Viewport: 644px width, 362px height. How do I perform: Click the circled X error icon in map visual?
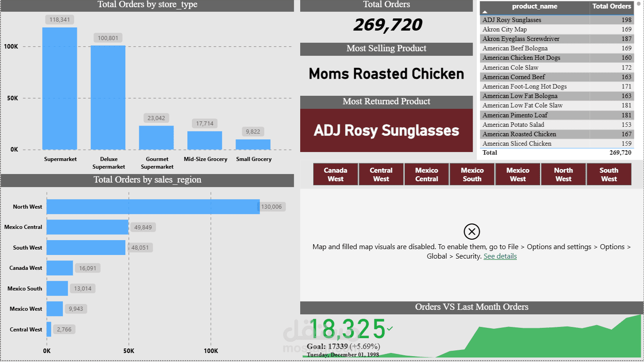click(x=471, y=232)
